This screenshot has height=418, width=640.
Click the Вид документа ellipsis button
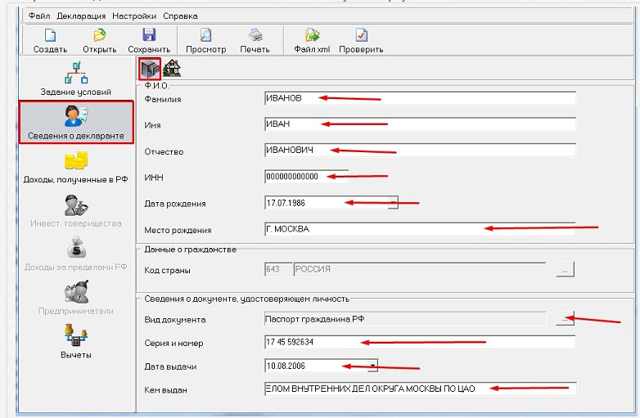click(x=565, y=319)
